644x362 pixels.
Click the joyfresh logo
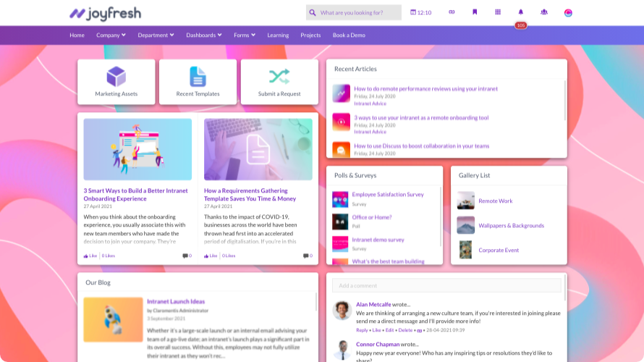pyautogui.click(x=105, y=14)
